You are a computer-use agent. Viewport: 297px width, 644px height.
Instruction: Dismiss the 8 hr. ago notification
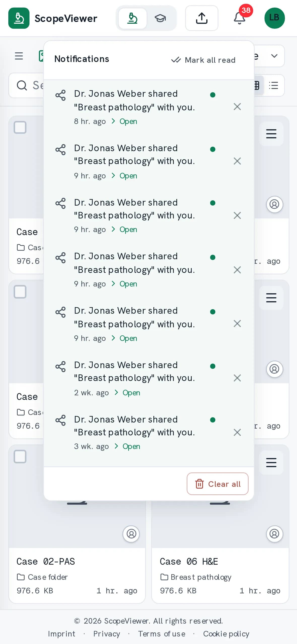tap(237, 107)
